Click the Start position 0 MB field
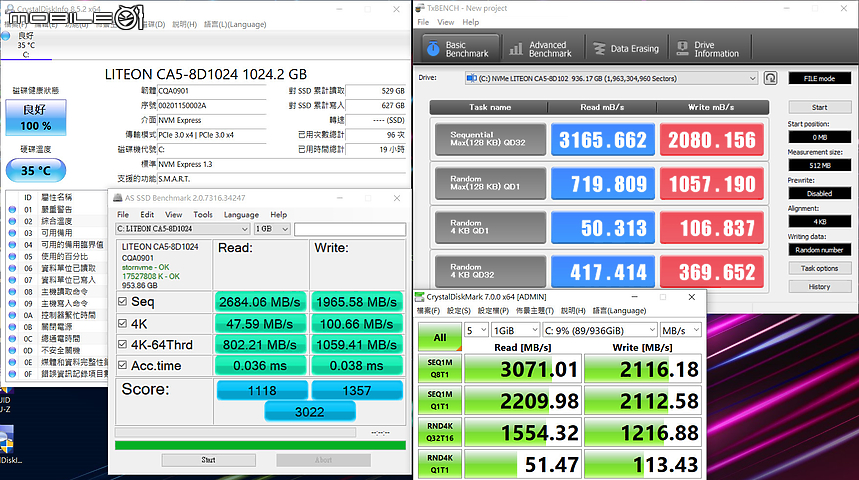The height and width of the screenshot is (480, 859). [819, 137]
